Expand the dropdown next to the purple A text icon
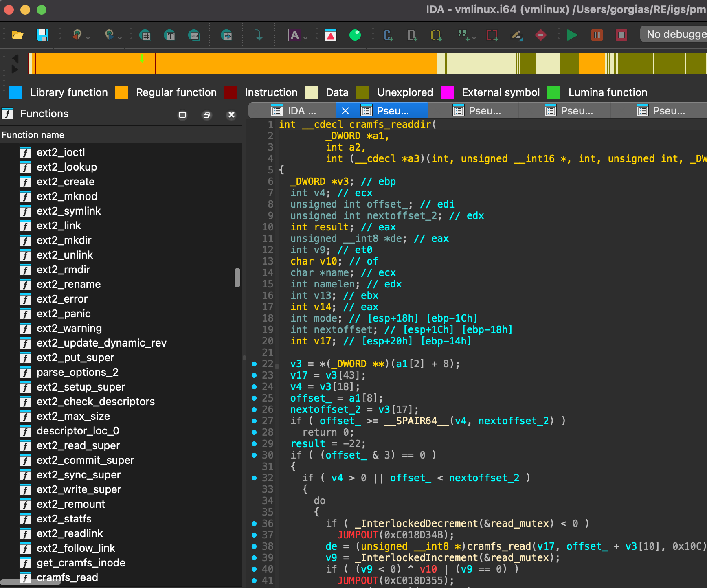The width and height of the screenshot is (707, 588). tap(305, 38)
